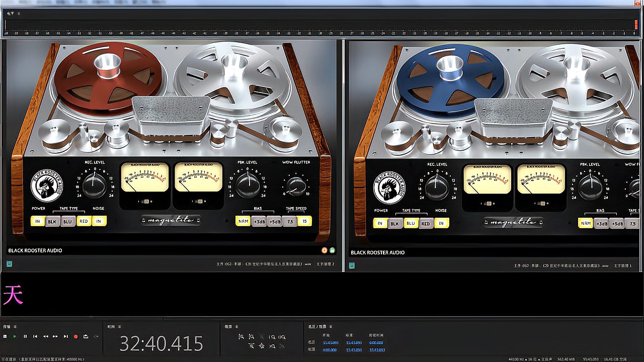Image resolution: width=644 pixels, height=362 pixels.
Task: Flip right VU meter switch, left machine
Action: coord(199,201)
